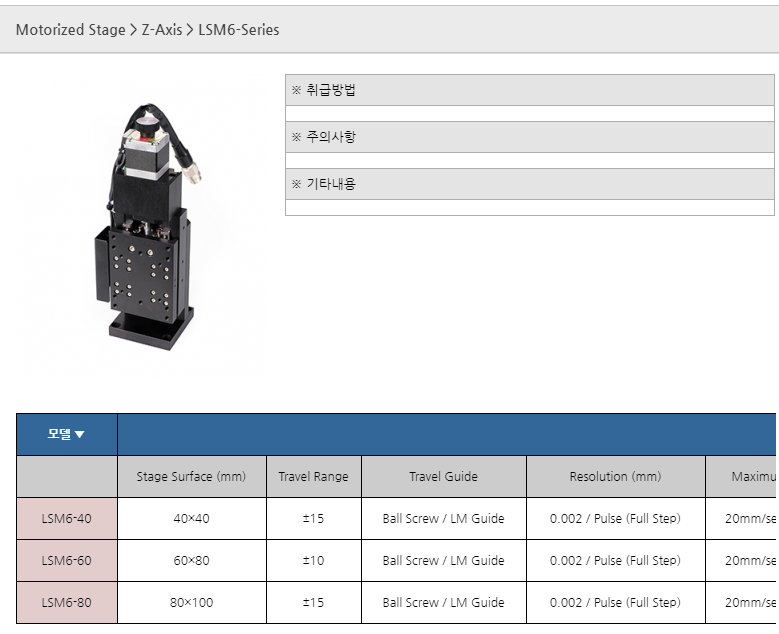Click the Resolution (mm) column header
The width and height of the screenshot is (779, 634).
tap(615, 477)
